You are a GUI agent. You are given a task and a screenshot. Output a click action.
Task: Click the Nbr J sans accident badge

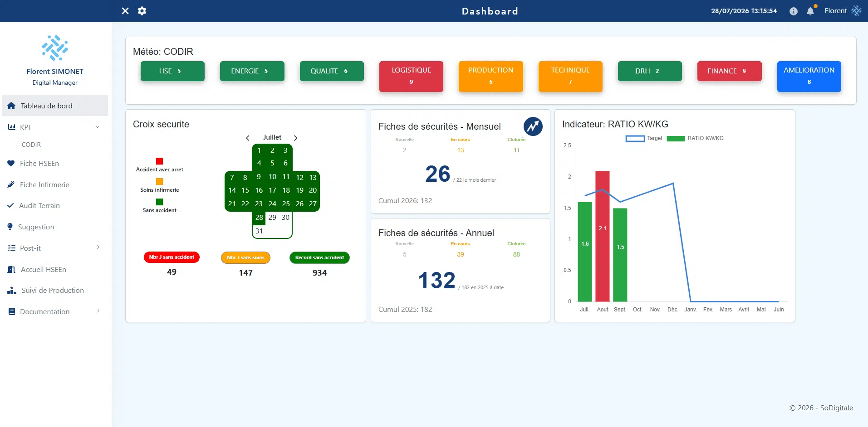pyautogui.click(x=172, y=257)
